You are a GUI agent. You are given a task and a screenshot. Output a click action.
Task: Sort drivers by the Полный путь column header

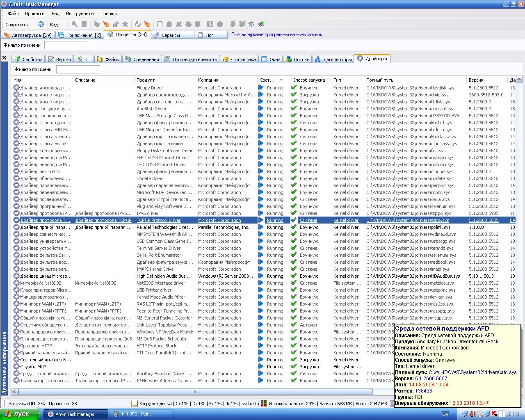tap(415, 80)
